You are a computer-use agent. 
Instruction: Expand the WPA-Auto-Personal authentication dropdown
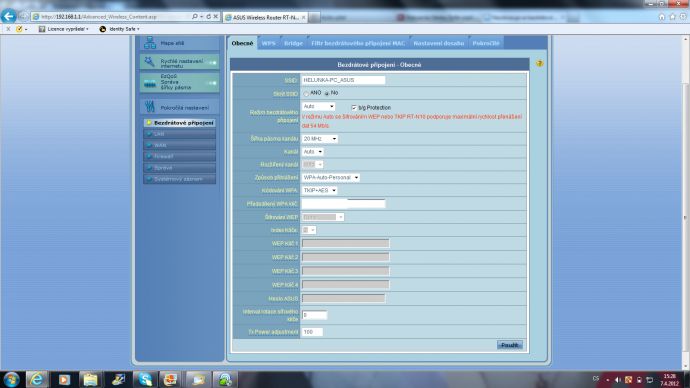click(330, 177)
